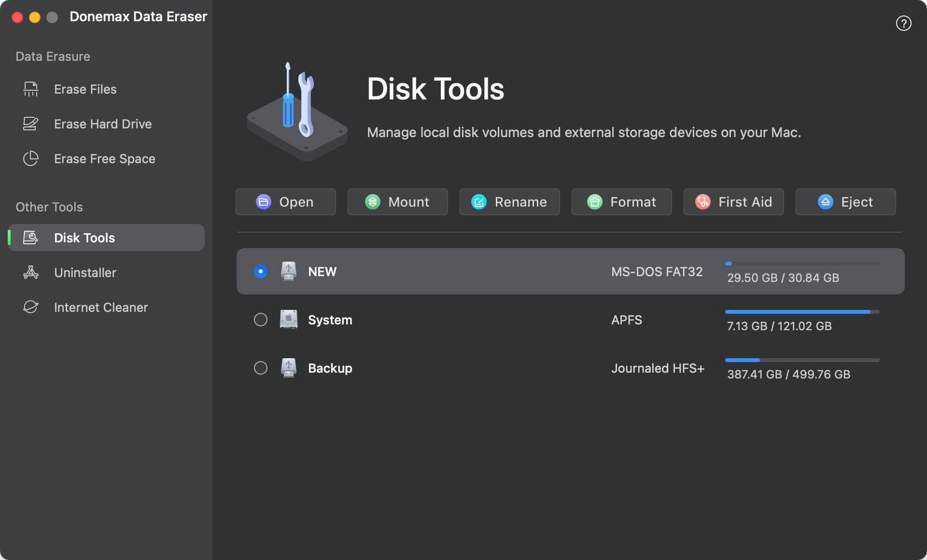
Task: Click the green Format icon
Action: (x=594, y=202)
